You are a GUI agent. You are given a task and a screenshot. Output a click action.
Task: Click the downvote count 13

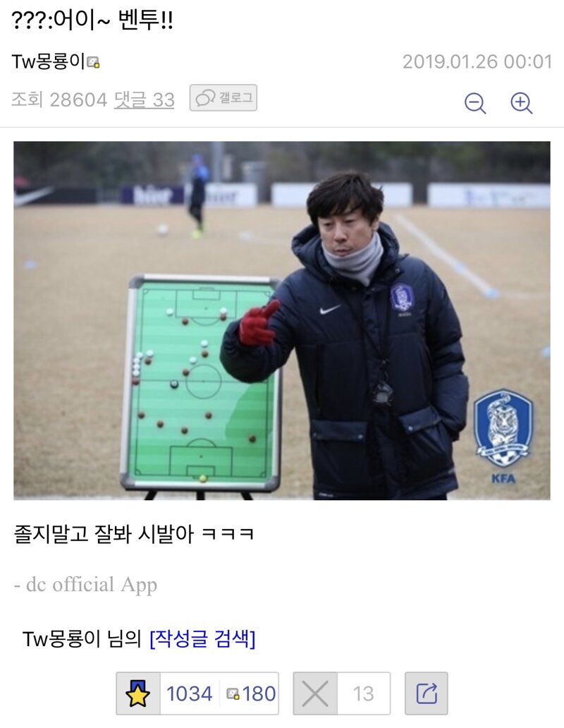(x=363, y=694)
